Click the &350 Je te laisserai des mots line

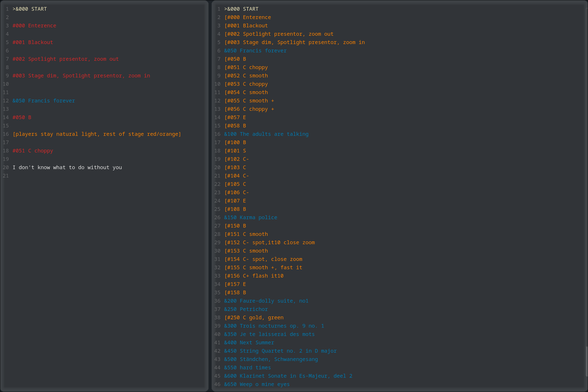(269, 334)
